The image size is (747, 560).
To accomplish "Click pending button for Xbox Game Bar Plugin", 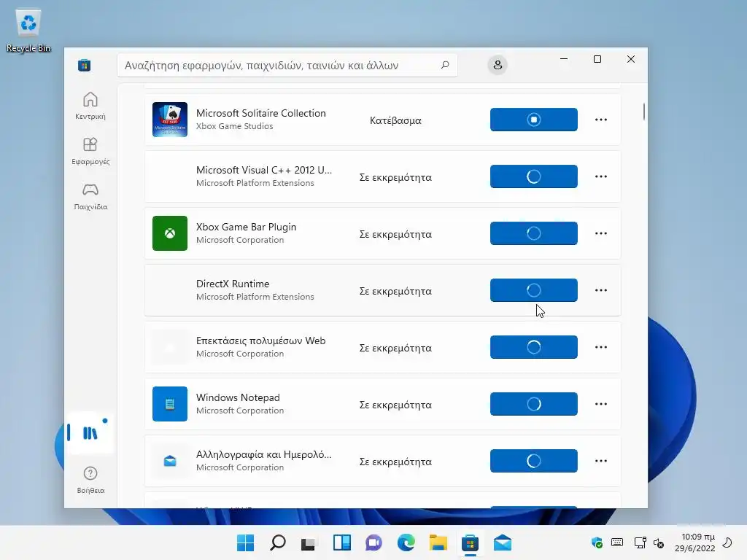I will point(533,233).
